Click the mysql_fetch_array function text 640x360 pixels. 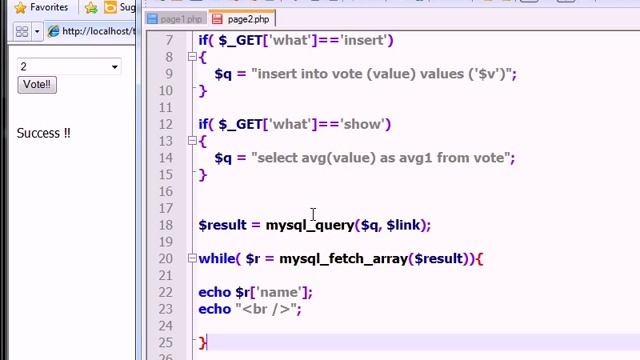click(x=344, y=259)
